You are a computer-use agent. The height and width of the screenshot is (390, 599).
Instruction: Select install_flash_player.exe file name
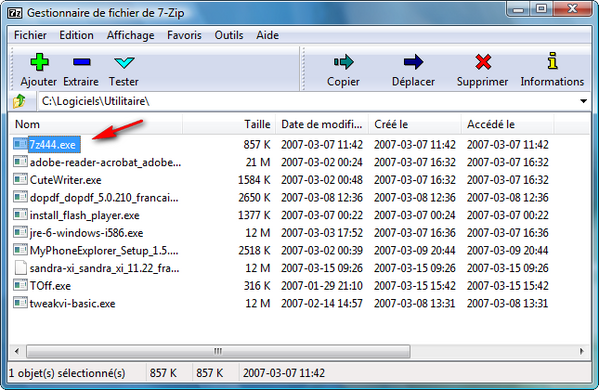coord(85,215)
